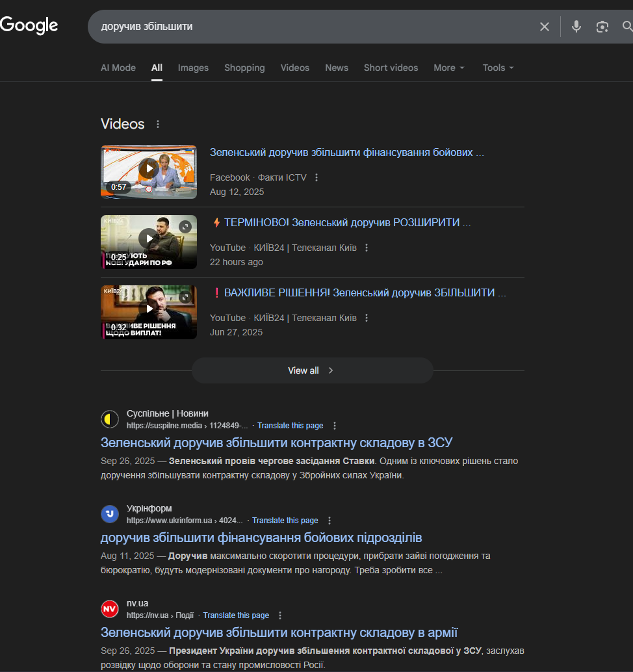Start voice search with microphone icon
This screenshot has height=672, width=633.
[x=576, y=27]
